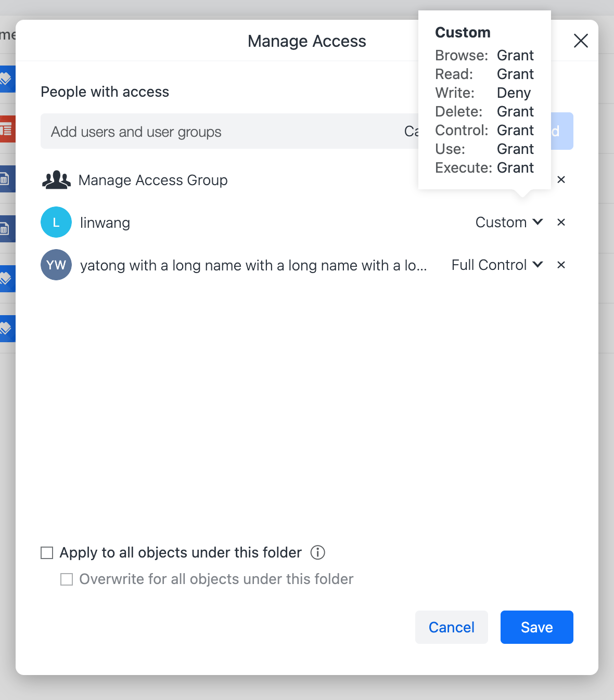Click the linwang user name
Viewport: 614px width, 700px height.
coord(105,223)
